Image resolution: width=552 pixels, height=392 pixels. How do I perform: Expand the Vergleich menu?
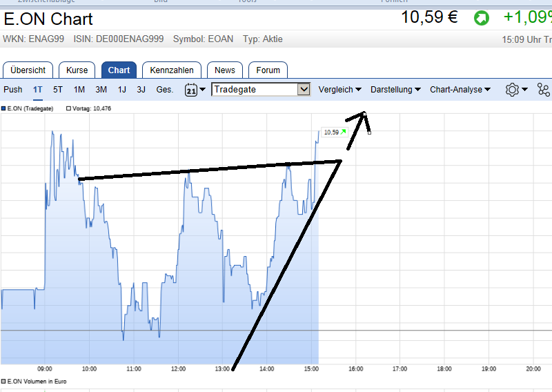click(x=339, y=90)
